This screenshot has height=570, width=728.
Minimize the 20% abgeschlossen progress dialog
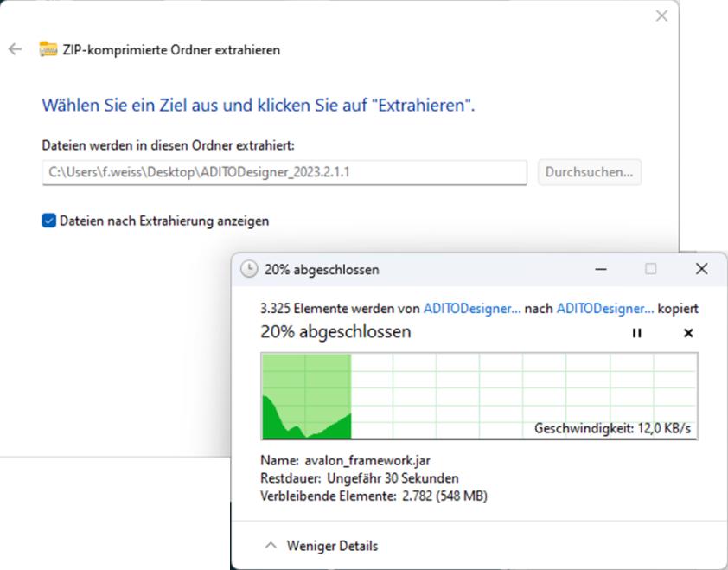(600, 270)
